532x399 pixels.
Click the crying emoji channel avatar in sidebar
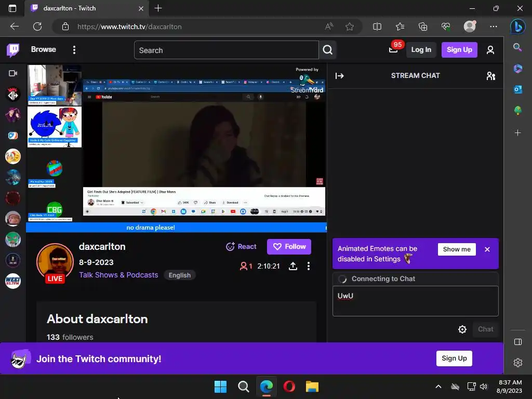(x=13, y=156)
